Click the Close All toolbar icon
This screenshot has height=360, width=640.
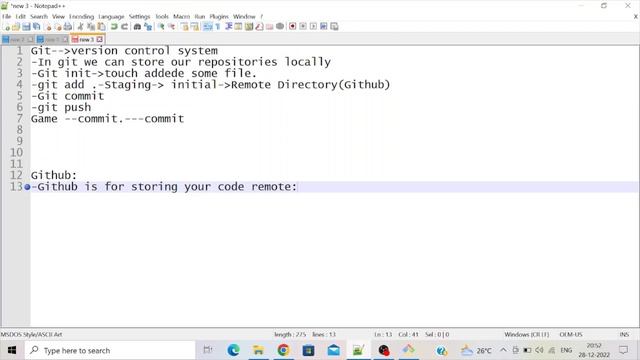coord(58,27)
